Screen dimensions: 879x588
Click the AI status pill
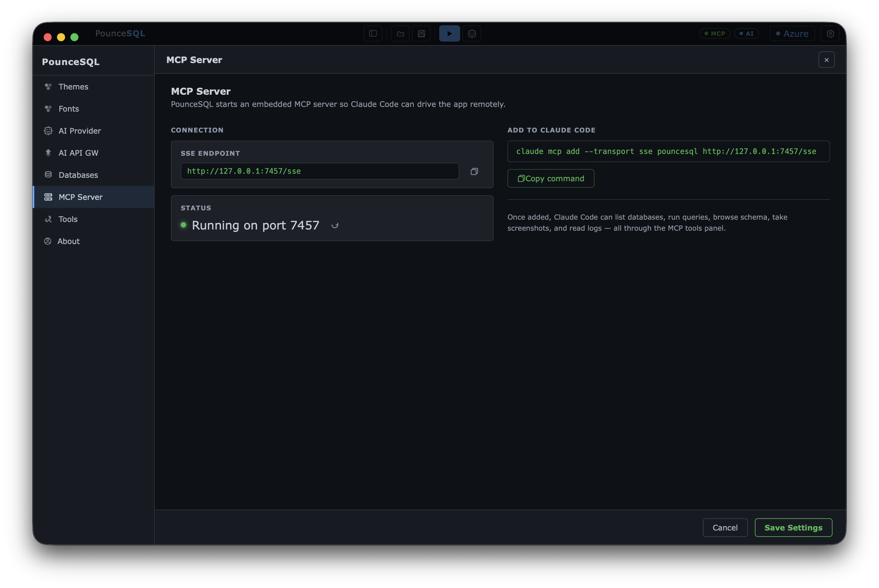click(746, 34)
